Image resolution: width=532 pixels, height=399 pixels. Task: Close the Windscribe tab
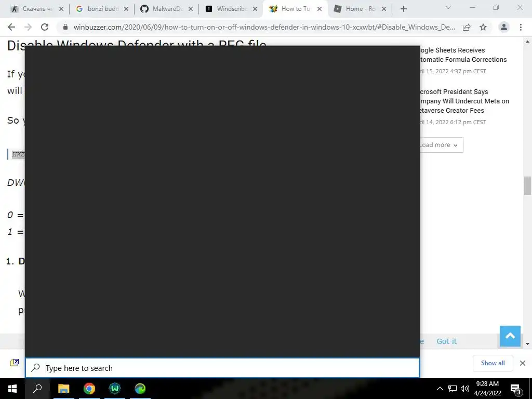tap(255, 9)
